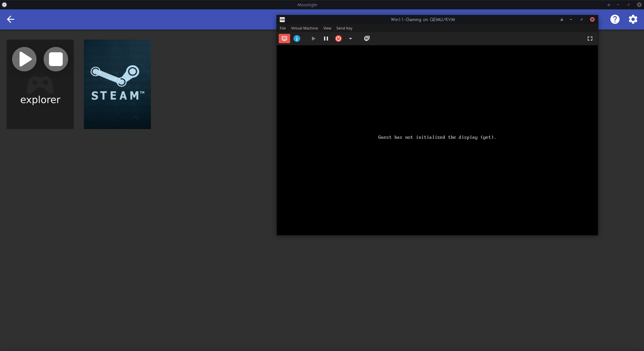The width and height of the screenshot is (644, 351).
Task: Close the Win11-Gaming VM window
Action: click(592, 19)
